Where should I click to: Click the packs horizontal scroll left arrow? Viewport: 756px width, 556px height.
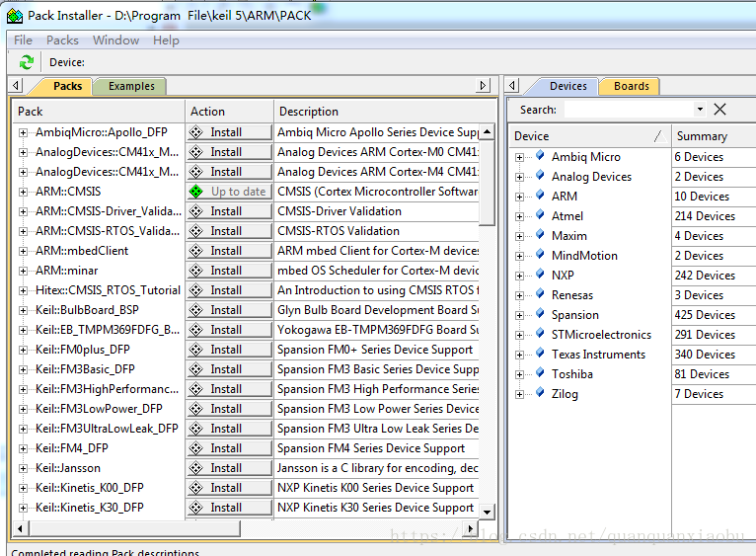pyautogui.click(x=20, y=528)
